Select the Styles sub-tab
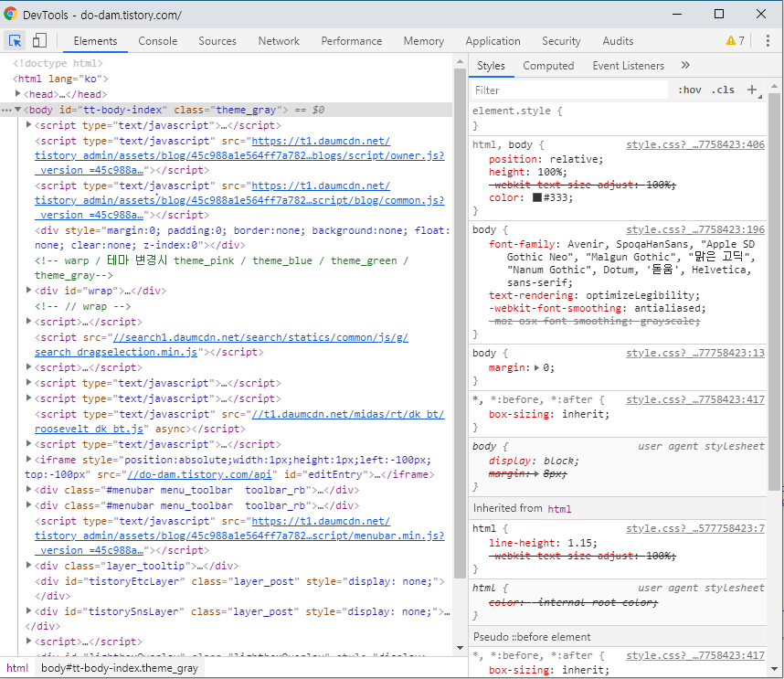Image resolution: width=784 pixels, height=679 pixels. pyautogui.click(x=491, y=66)
